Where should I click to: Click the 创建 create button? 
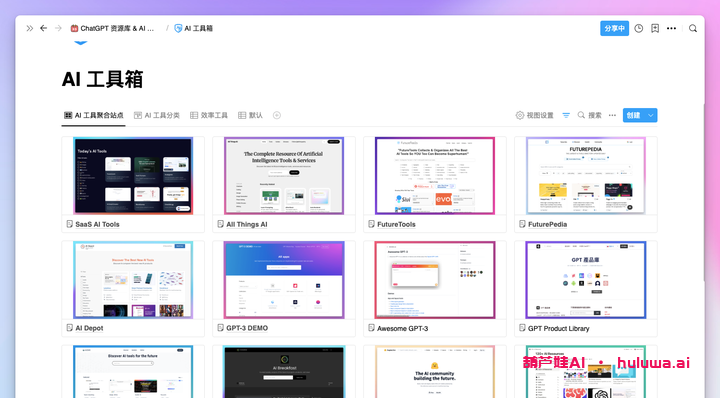634,115
